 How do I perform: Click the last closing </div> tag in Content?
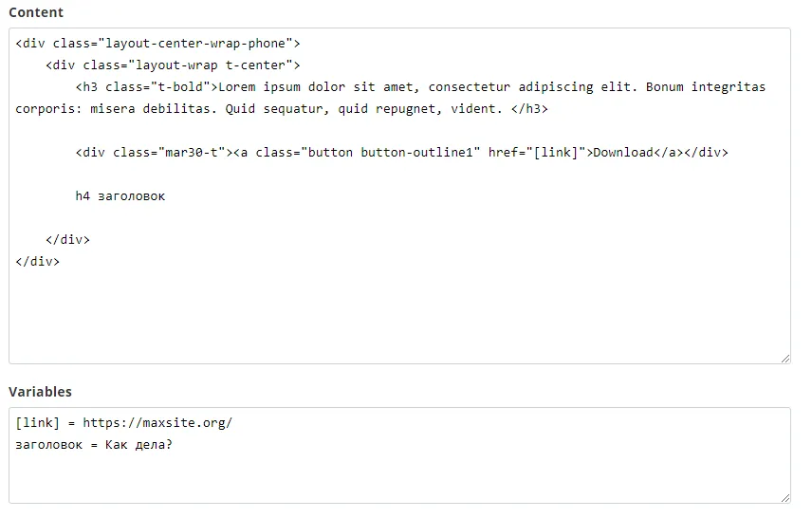tap(38, 262)
